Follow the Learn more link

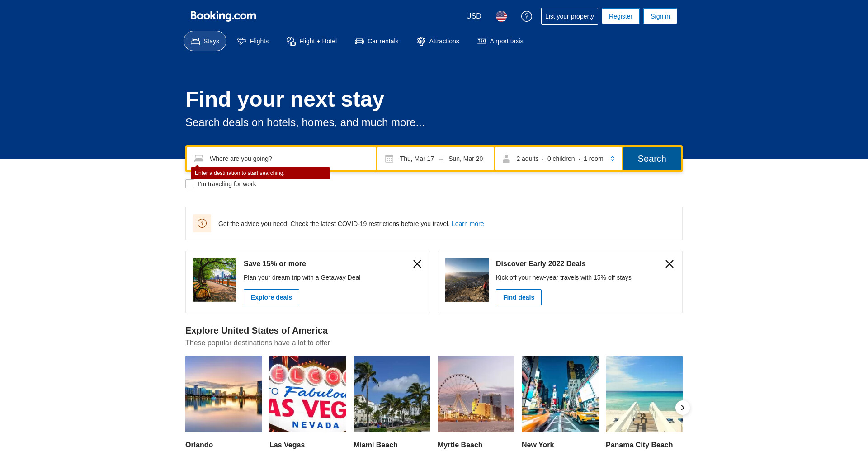tap(467, 224)
